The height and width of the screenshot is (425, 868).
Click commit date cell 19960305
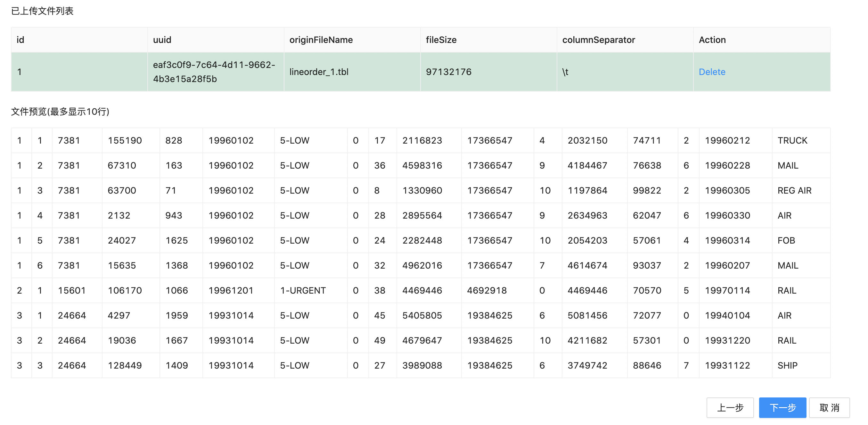click(x=735, y=190)
